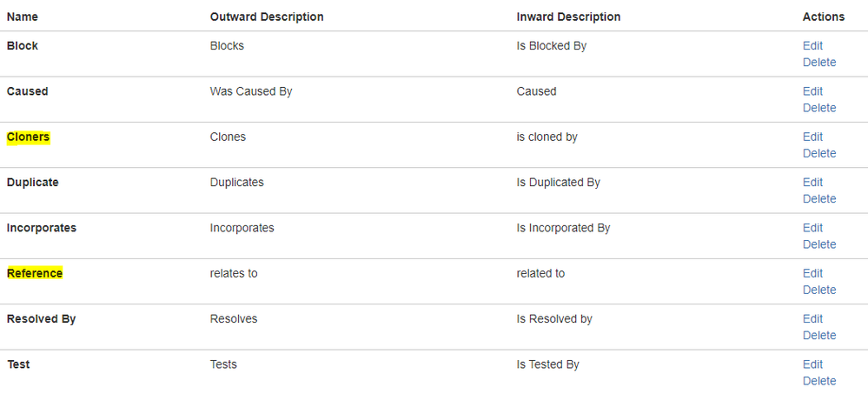
Task: Delete the Cloners link type
Action: [819, 153]
